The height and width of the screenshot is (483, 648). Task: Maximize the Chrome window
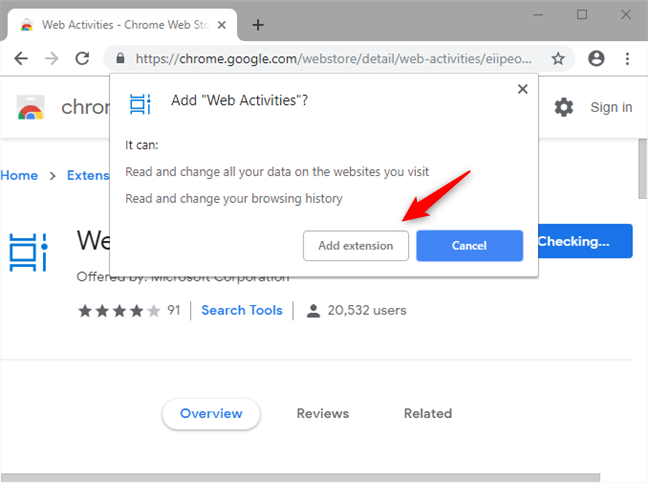coord(582,15)
